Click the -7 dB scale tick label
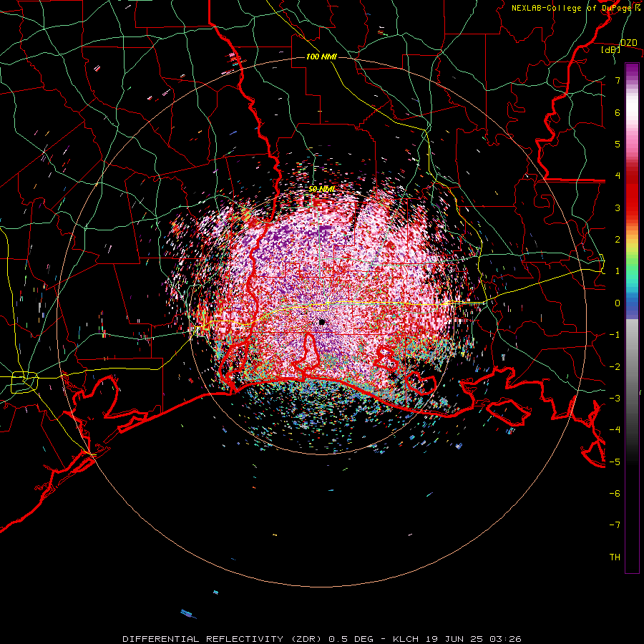644x644 pixels. pyautogui.click(x=615, y=525)
